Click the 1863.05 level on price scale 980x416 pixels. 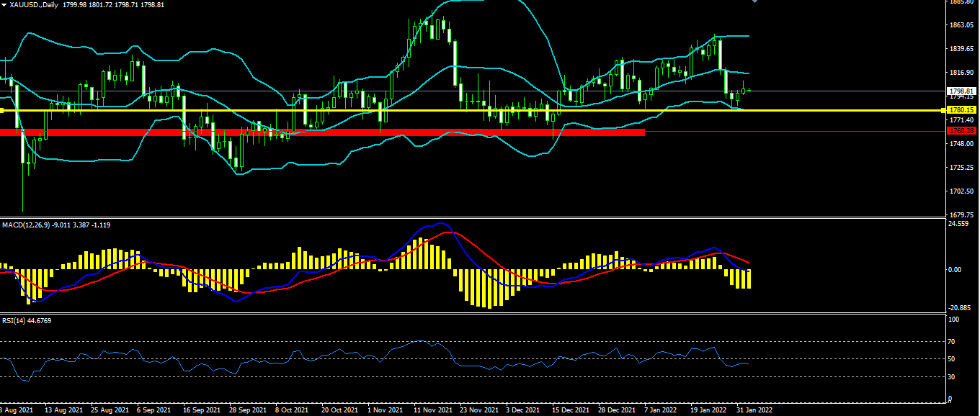point(962,25)
